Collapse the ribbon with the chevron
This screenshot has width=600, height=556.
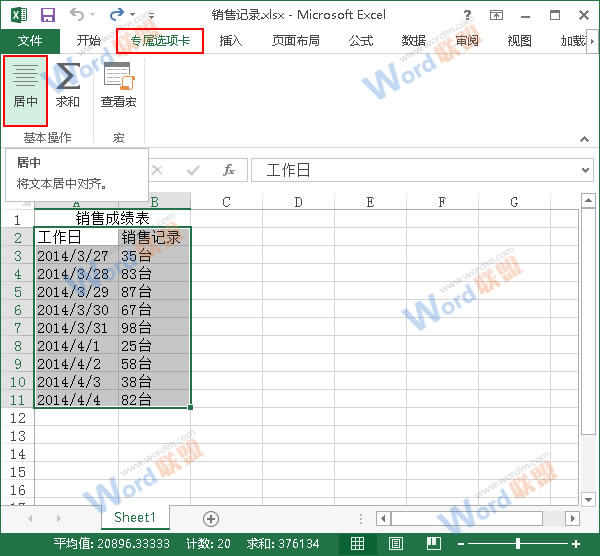584,139
